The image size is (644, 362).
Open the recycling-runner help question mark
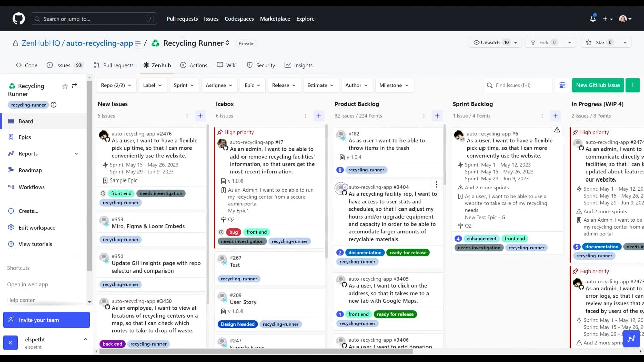pyautogui.click(x=54, y=105)
